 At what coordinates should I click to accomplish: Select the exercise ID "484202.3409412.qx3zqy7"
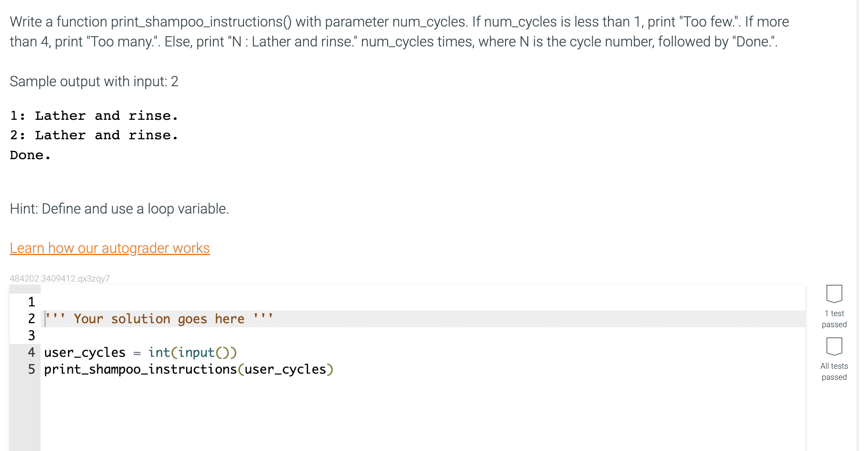60,279
